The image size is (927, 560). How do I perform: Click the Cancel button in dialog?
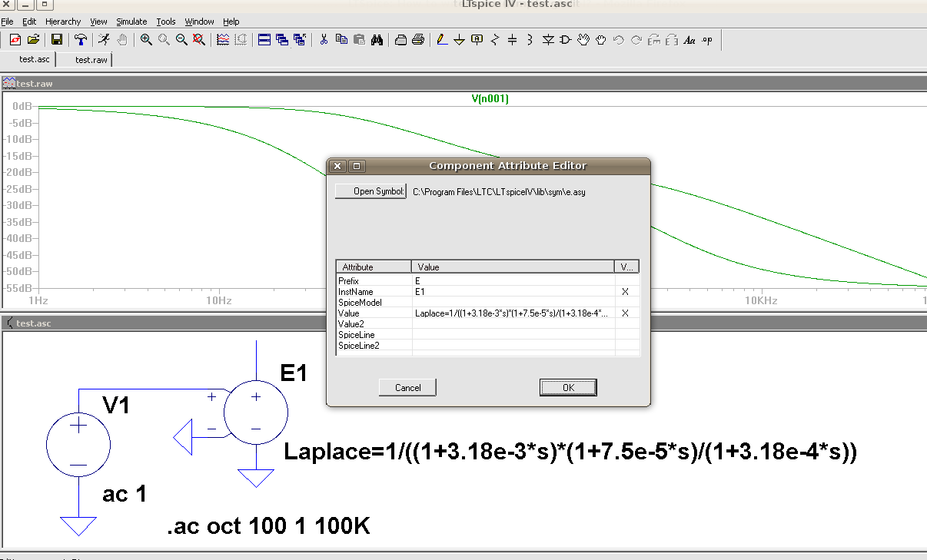tap(407, 388)
